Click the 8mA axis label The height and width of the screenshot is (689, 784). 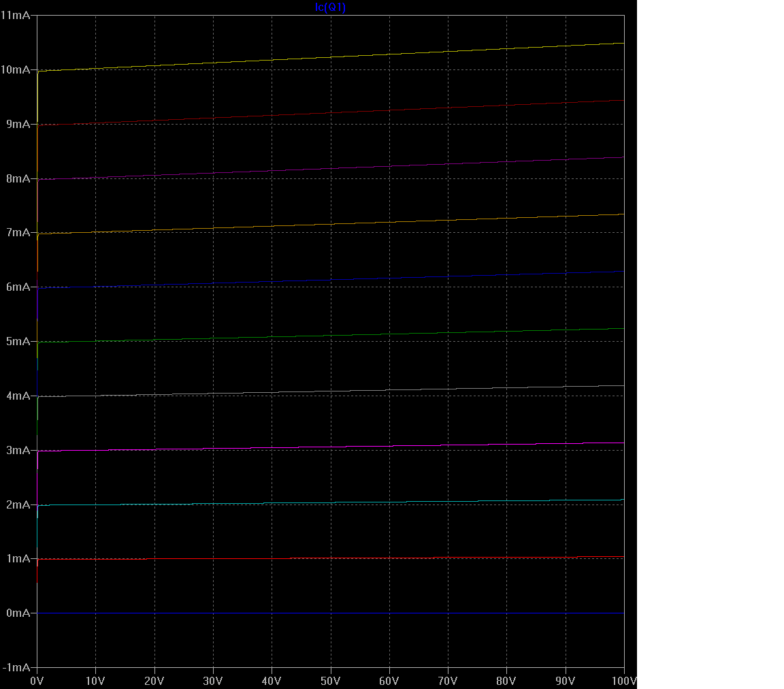(18, 178)
